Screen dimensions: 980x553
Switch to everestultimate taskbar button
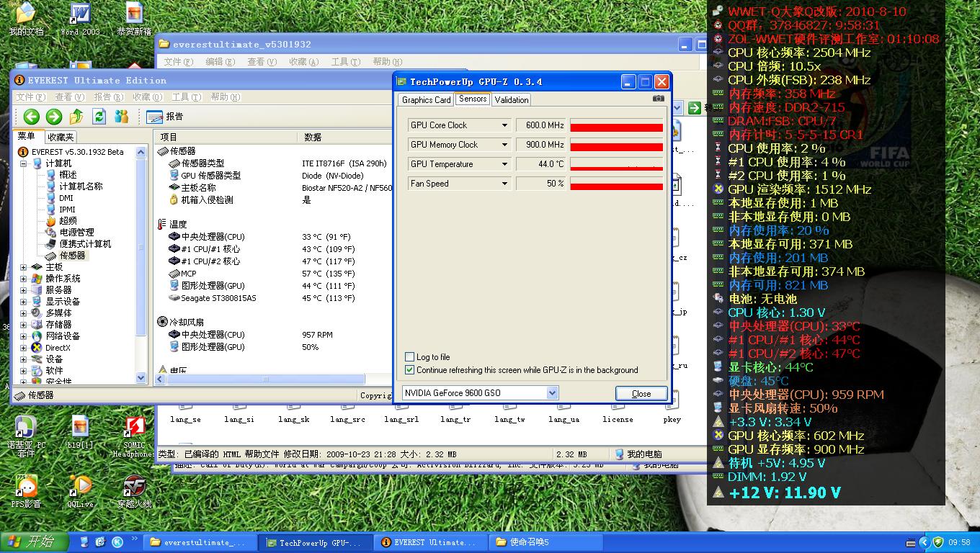[x=200, y=542]
